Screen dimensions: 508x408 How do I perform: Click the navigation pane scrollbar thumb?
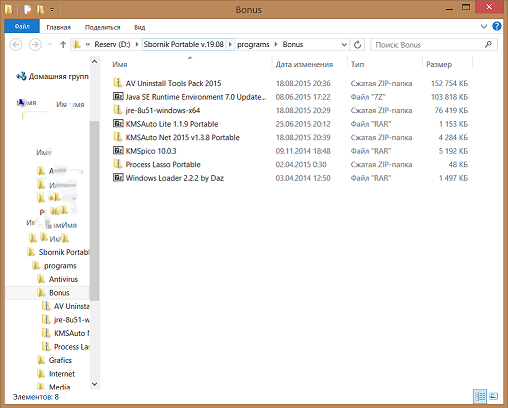[x=94, y=211]
